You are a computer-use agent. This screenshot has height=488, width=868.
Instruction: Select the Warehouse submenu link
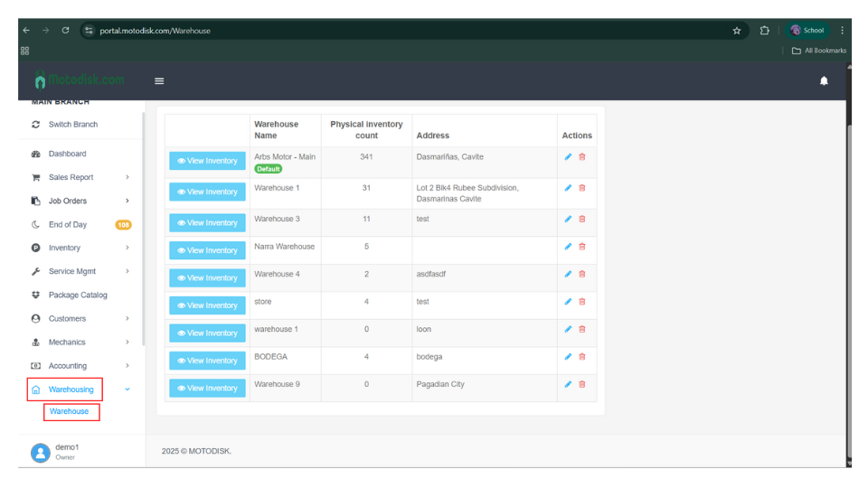(x=70, y=411)
